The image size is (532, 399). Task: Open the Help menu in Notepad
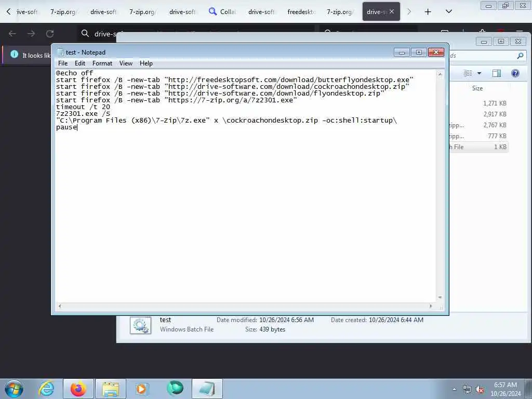(x=146, y=63)
